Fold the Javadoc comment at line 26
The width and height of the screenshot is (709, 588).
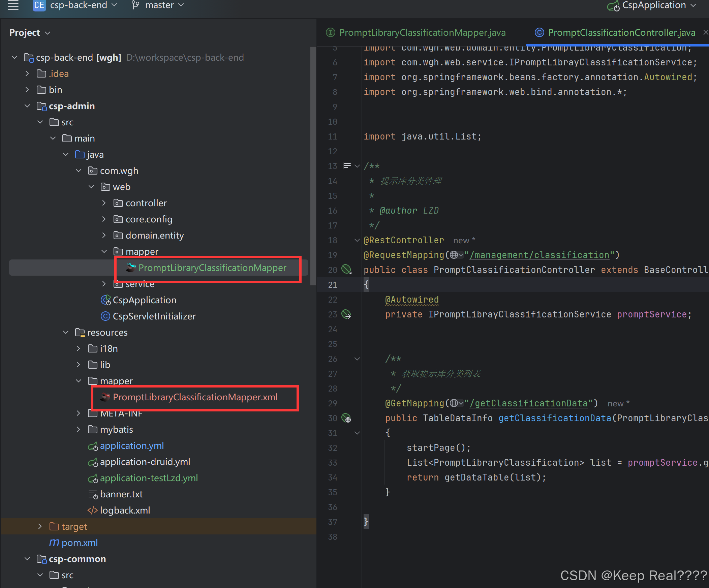(x=357, y=359)
